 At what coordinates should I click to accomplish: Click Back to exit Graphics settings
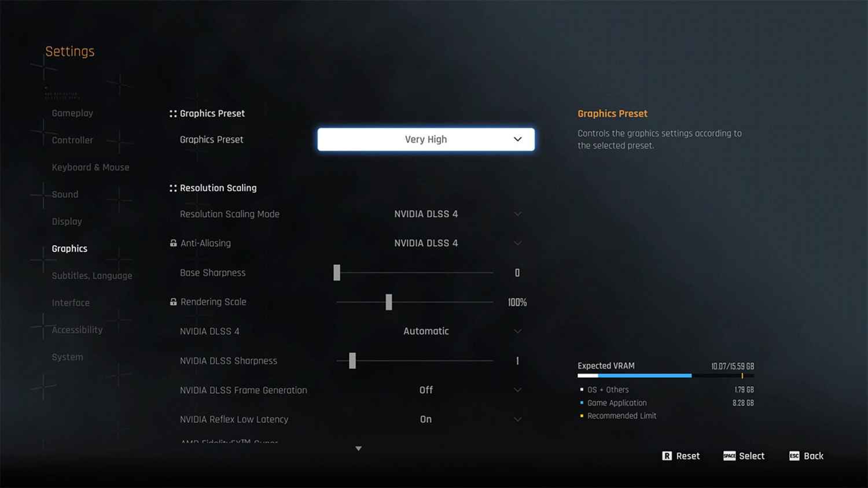(x=813, y=456)
